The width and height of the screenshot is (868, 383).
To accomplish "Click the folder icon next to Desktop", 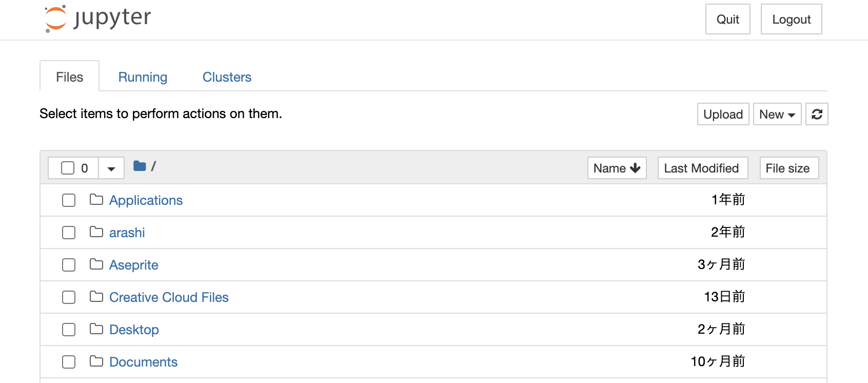I will click(96, 330).
